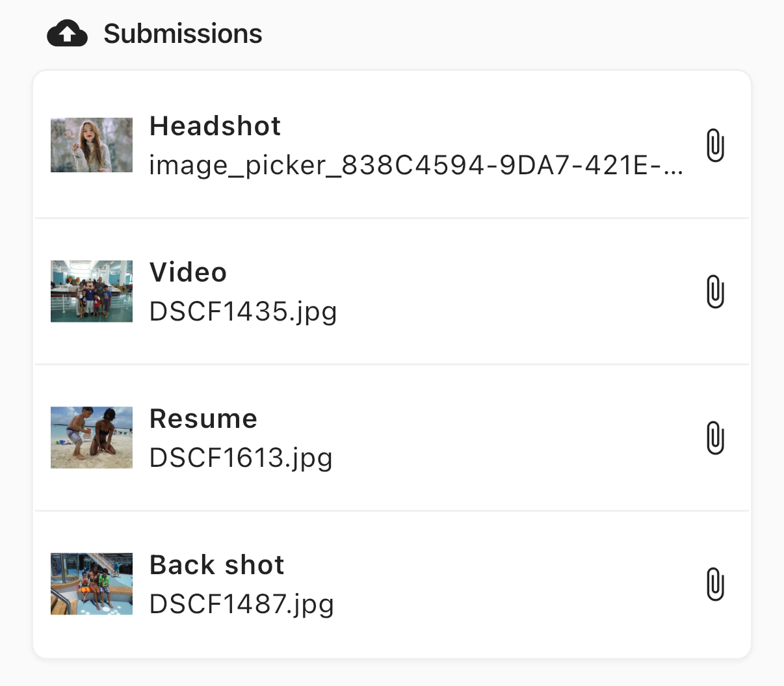Open the Headshot portrait thumbnail

92,145
